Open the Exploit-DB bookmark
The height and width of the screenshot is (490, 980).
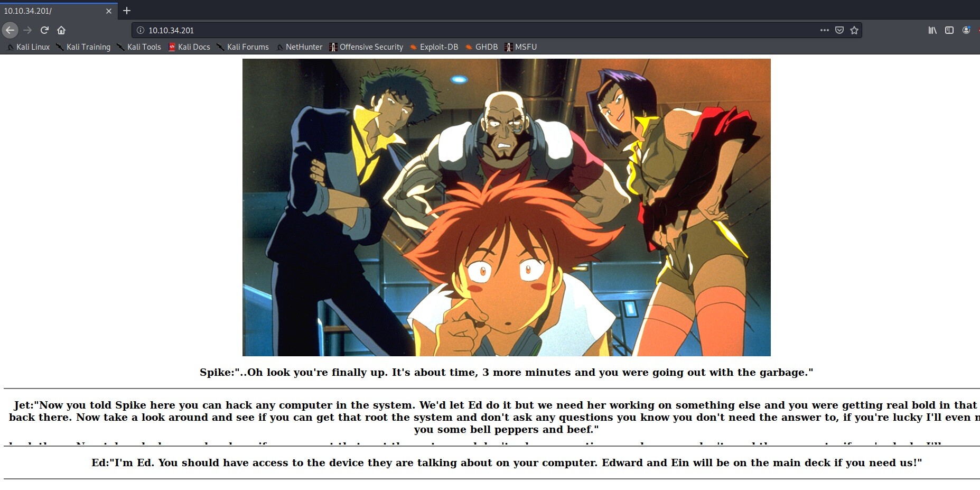[434, 47]
